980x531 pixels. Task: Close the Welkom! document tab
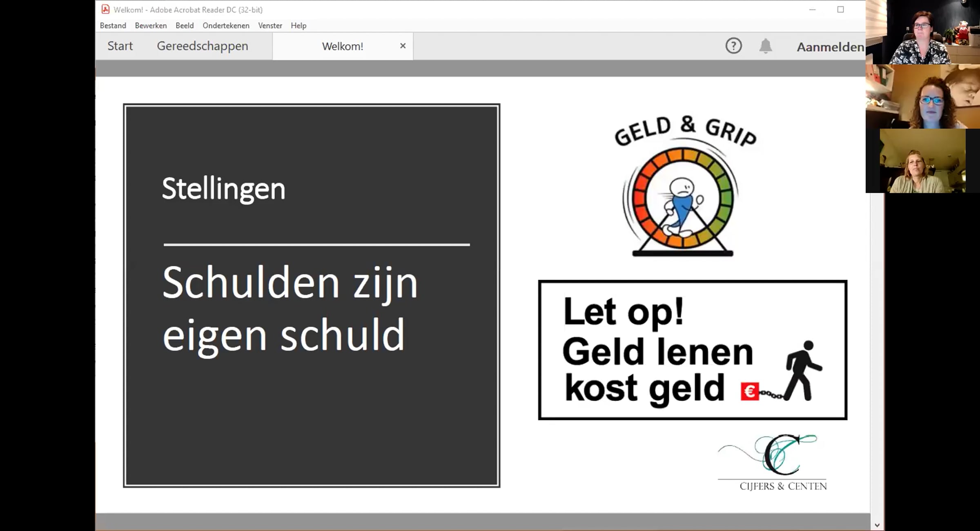(x=403, y=46)
